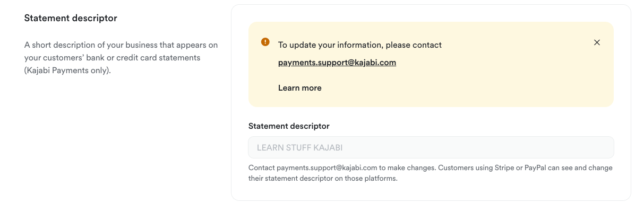Image resolution: width=644 pixels, height=212 pixels.
Task: Click the Statement descriptor section heading
Action: pos(71,18)
